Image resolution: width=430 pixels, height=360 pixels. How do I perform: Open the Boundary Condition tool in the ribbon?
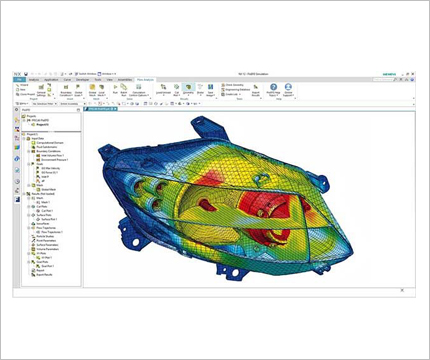66,88
